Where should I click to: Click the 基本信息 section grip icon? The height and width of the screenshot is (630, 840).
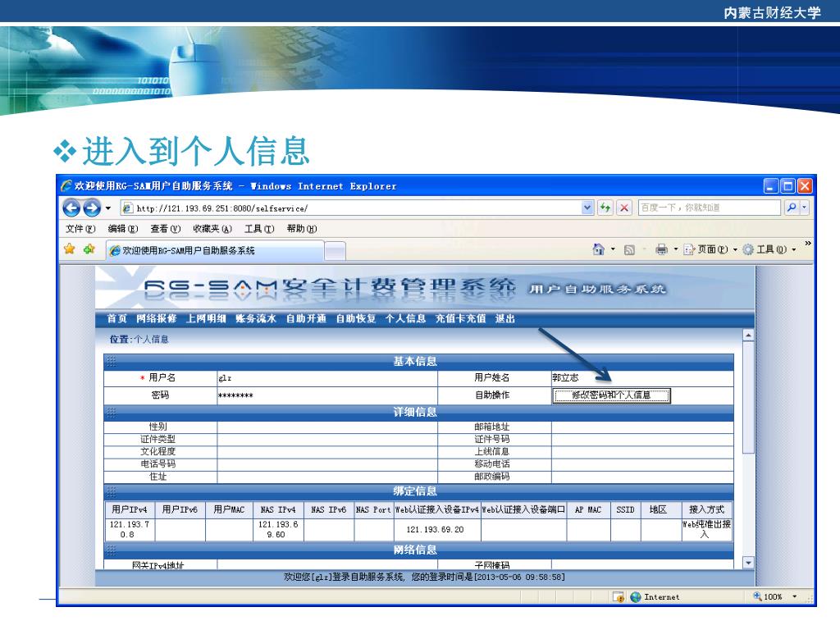(112, 362)
